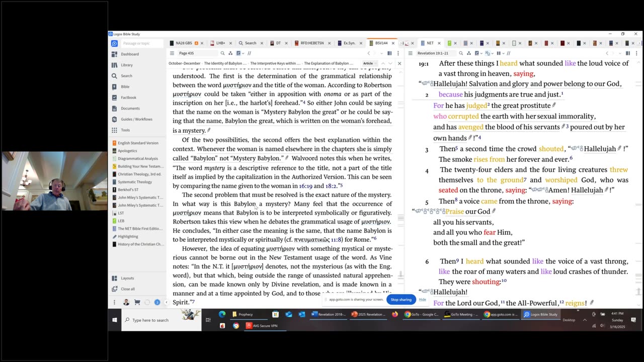The image size is (644, 362).
Task: Click search magnifier in BSV144 panel toolbar
Action: coord(222,53)
